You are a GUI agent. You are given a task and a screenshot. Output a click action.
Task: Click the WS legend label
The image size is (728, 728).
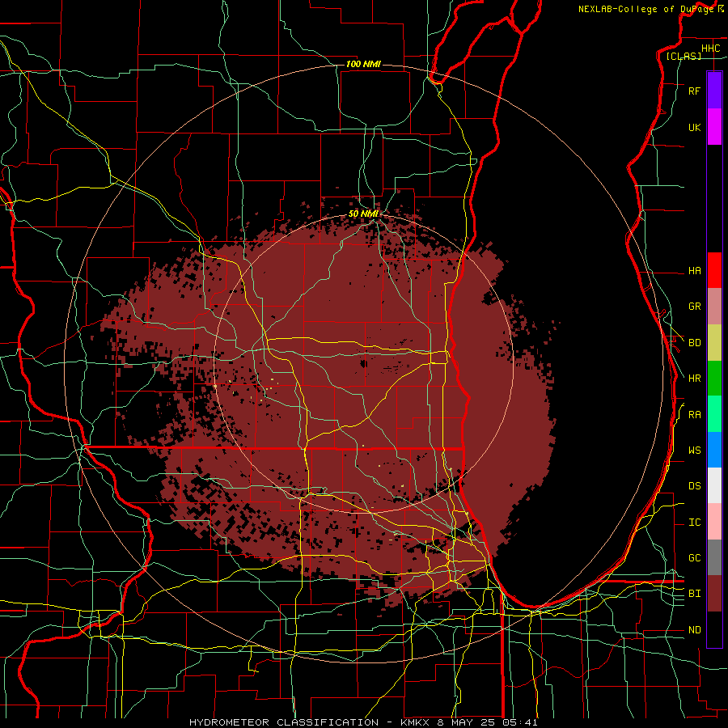click(694, 451)
